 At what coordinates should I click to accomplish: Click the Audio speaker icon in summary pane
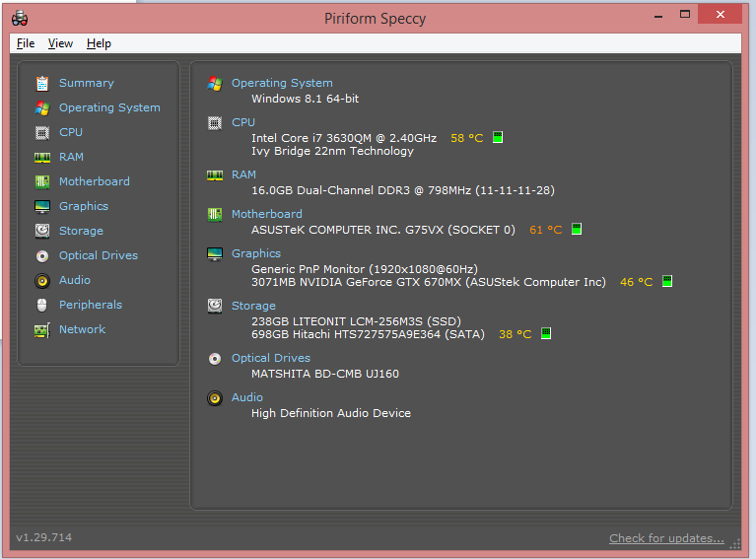tap(215, 398)
